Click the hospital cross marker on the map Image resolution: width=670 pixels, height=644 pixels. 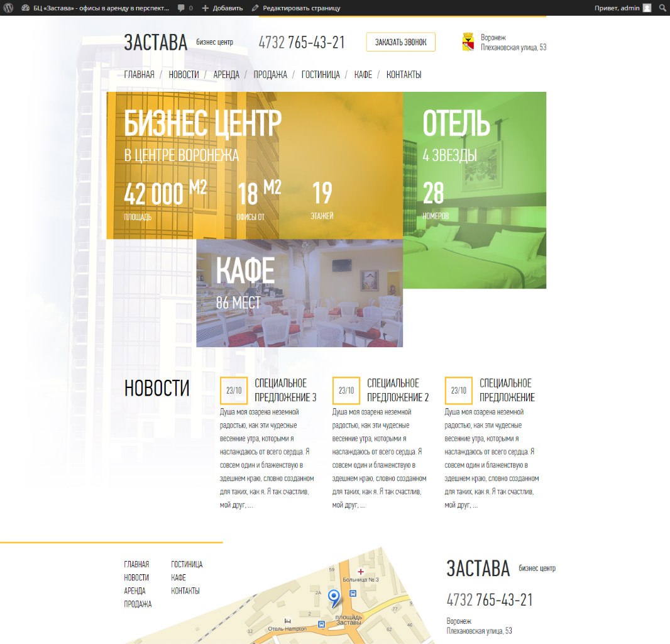[361, 571]
